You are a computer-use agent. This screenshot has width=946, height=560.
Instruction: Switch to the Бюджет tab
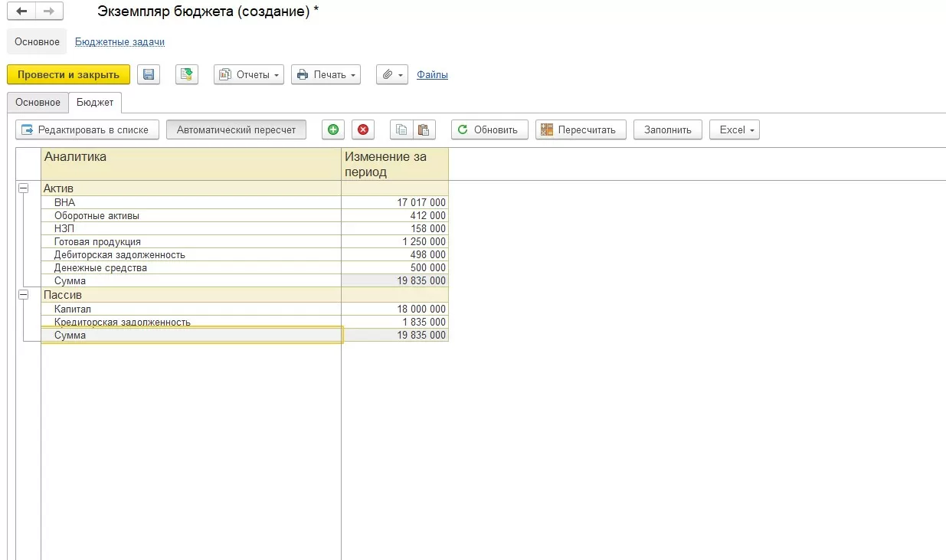point(95,102)
